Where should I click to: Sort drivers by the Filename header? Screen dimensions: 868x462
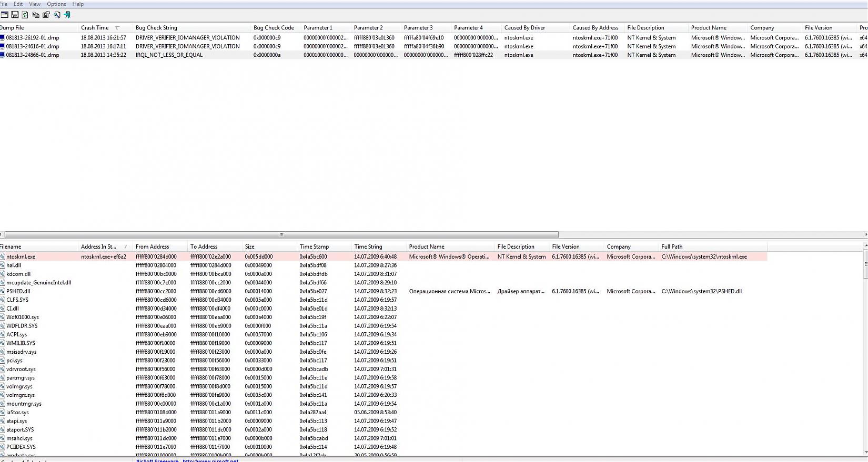tap(38, 247)
